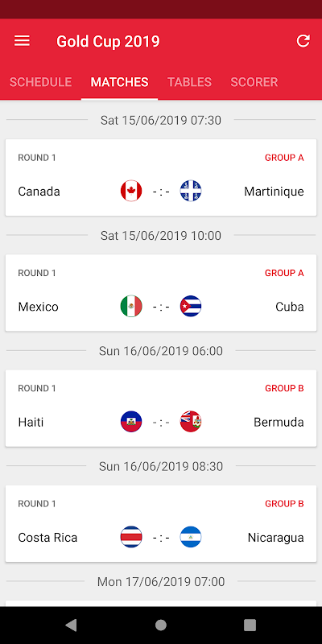The width and height of the screenshot is (322, 644).
Task: Open the Canada vs Martinique match card
Action: [x=161, y=177]
